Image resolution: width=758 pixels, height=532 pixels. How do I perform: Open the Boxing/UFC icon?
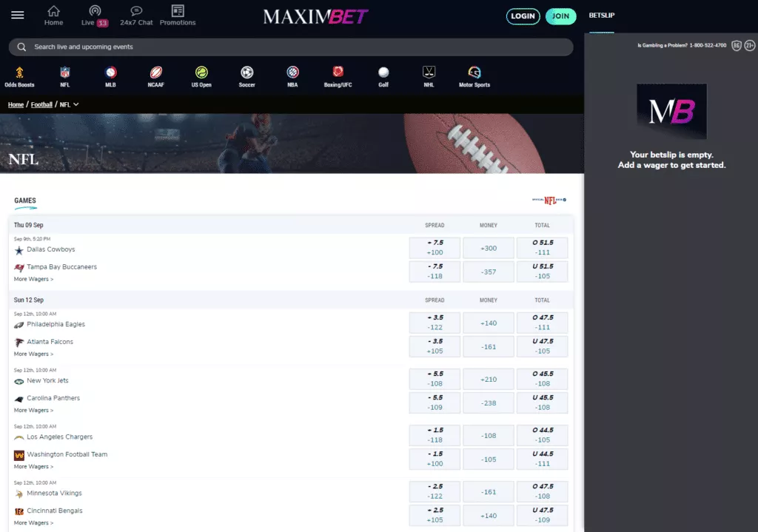(x=338, y=73)
